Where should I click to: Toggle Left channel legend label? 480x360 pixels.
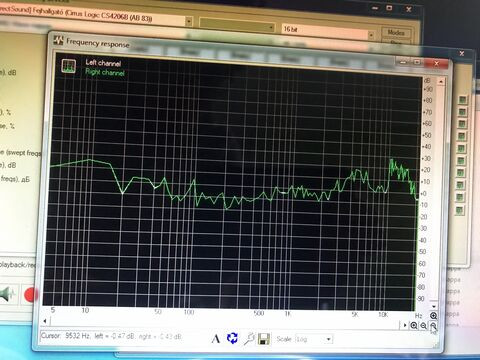103,63
